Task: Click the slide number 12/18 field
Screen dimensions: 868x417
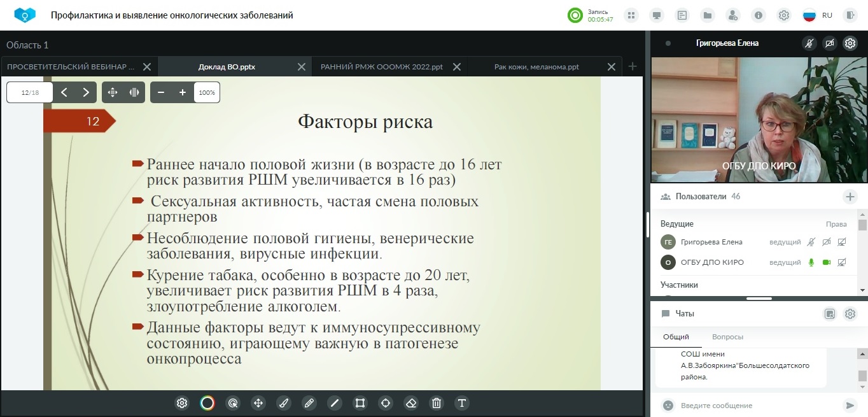Action: click(30, 92)
